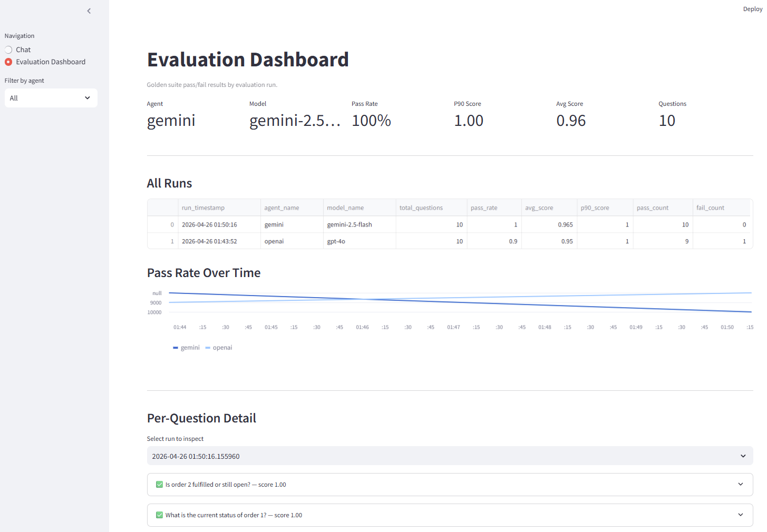Toggle the openai series in chart legend
This screenshot has width=767, height=532.
(x=219, y=348)
